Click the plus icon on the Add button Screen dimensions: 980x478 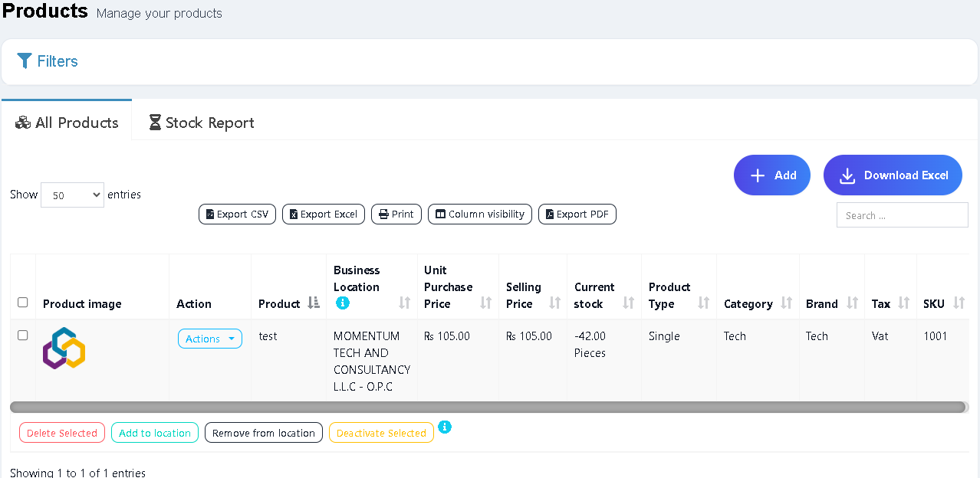[758, 175]
